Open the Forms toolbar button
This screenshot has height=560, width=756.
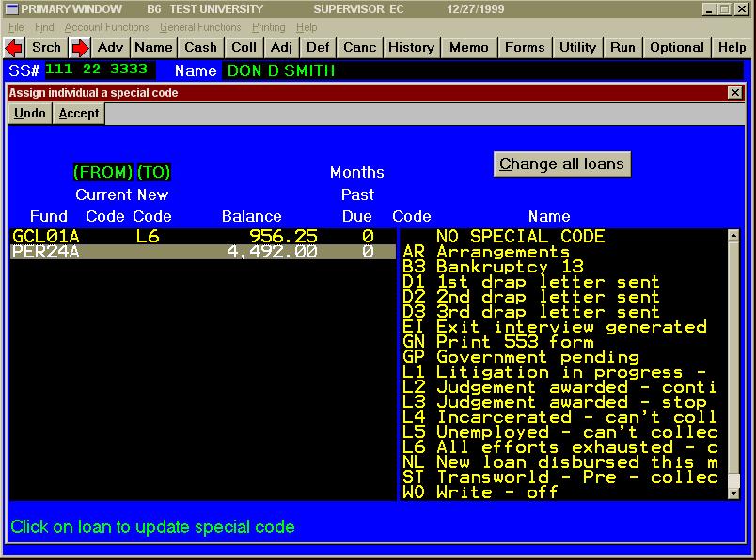tap(525, 47)
